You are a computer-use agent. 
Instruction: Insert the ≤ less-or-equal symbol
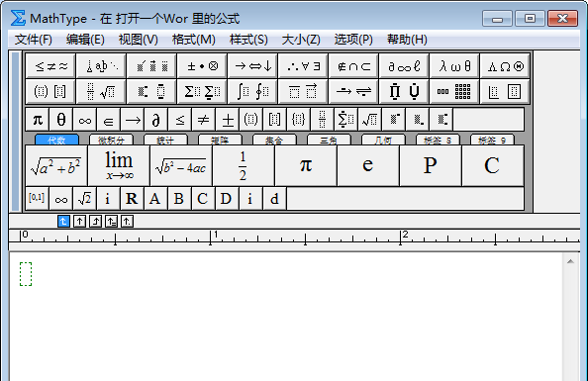pyautogui.click(x=179, y=120)
